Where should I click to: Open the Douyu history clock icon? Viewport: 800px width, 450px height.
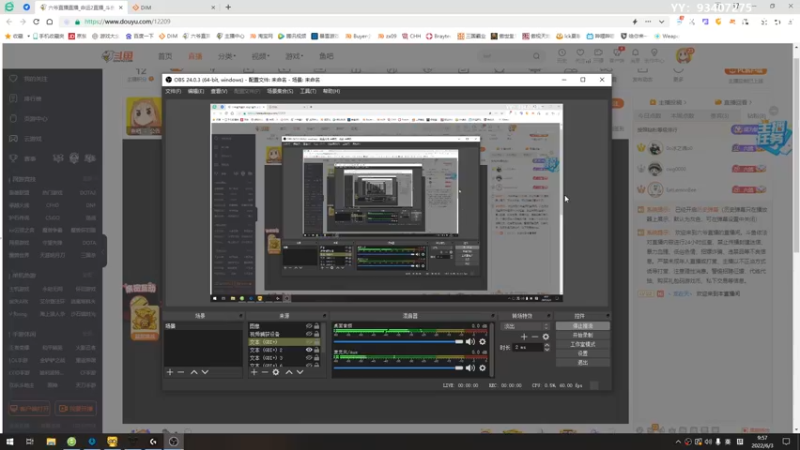tap(562, 53)
